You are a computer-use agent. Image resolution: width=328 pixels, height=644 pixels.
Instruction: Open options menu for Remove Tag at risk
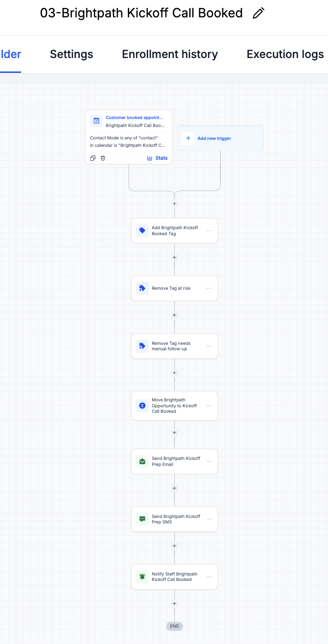[209, 288]
